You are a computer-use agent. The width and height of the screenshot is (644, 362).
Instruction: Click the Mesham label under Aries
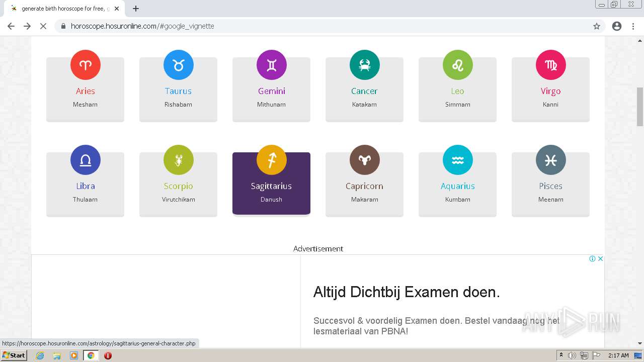coord(86,105)
